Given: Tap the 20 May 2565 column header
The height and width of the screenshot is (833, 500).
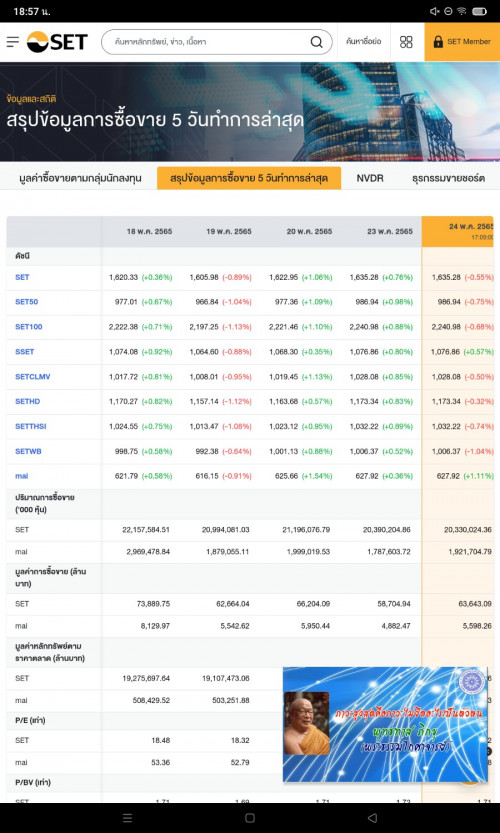Looking at the screenshot, I should [309, 232].
